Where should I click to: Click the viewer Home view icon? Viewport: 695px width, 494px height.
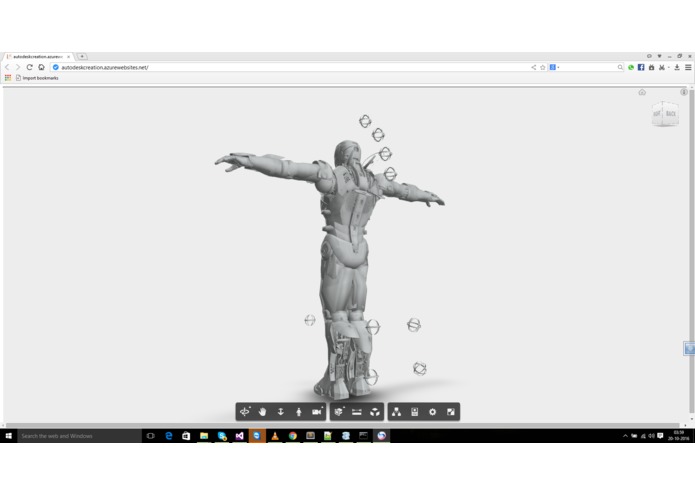[642, 92]
